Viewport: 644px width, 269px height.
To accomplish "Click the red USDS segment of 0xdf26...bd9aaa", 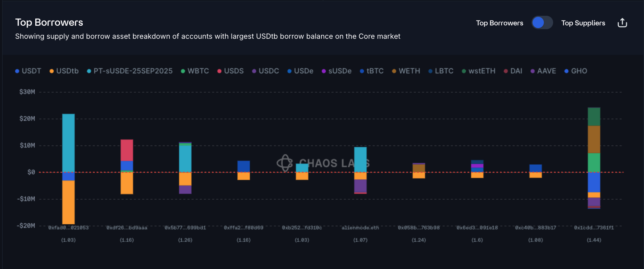I will (127, 150).
